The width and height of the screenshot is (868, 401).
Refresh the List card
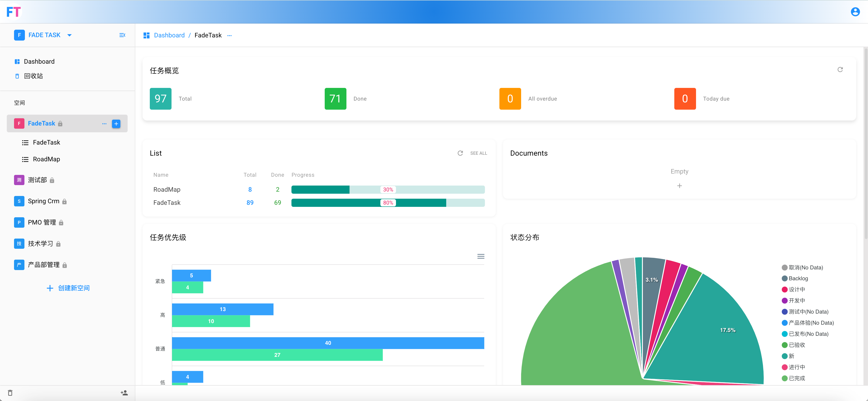point(460,153)
